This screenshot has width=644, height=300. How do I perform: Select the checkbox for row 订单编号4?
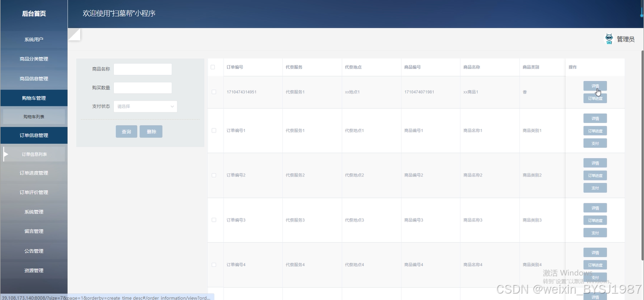pos(213,265)
